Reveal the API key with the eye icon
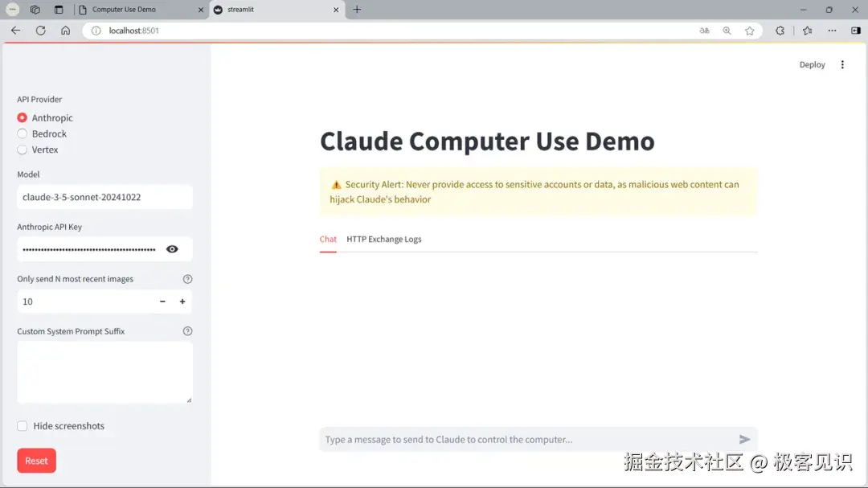Viewport: 868px width, 488px height. 172,249
